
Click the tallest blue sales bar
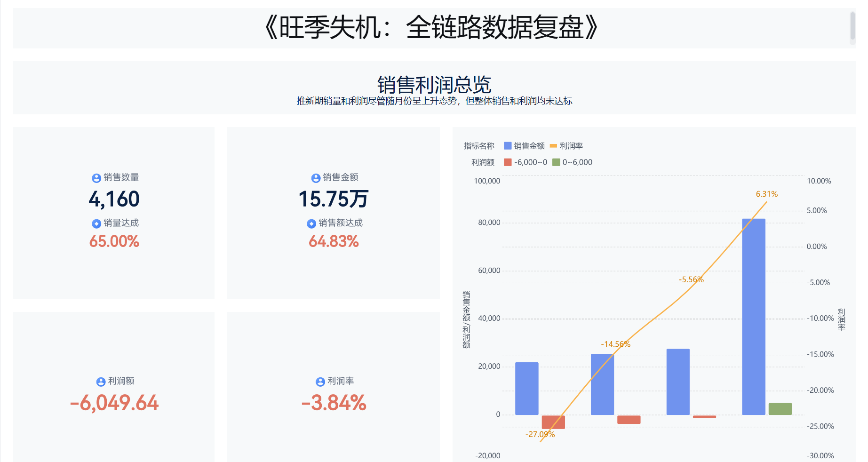(753, 316)
